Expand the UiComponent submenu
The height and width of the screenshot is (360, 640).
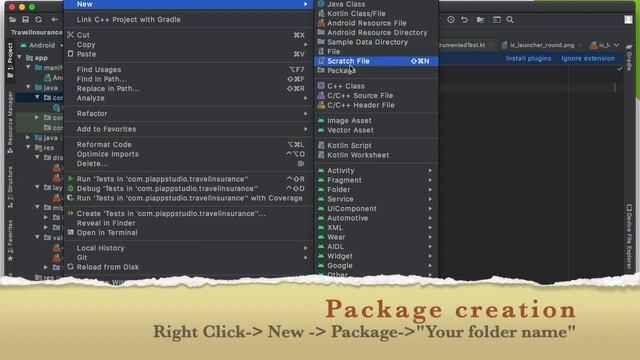(376, 209)
